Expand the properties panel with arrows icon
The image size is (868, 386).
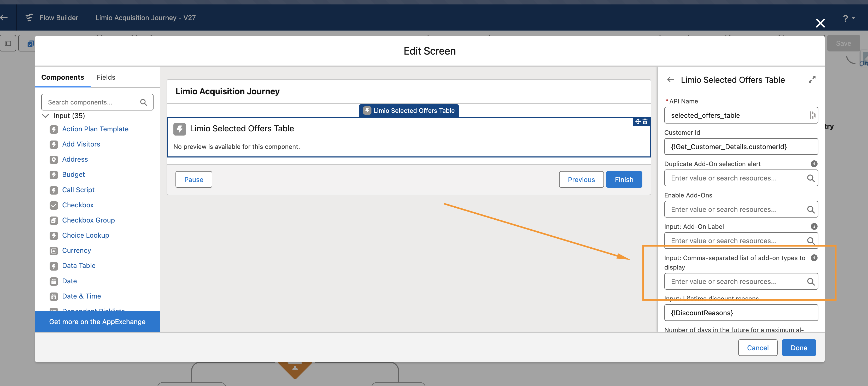click(x=812, y=80)
